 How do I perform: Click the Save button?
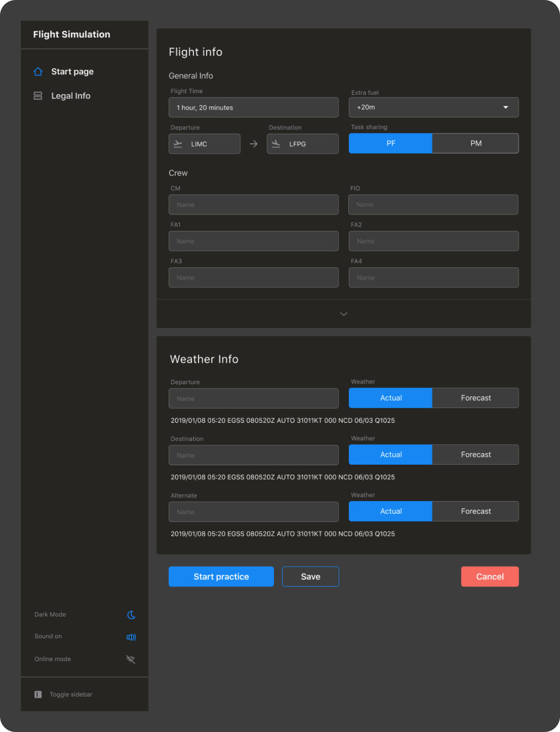(310, 577)
